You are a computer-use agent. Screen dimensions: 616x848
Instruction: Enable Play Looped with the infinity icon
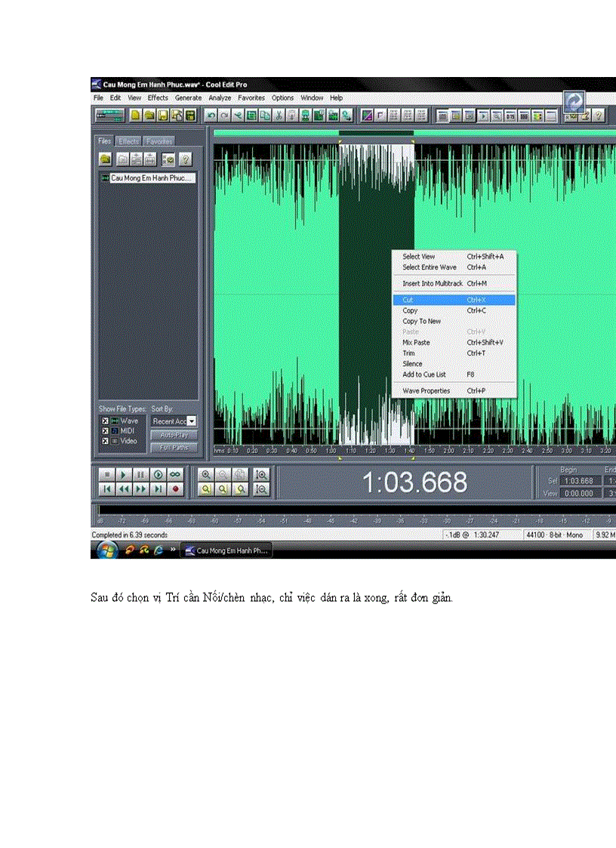coord(175,474)
